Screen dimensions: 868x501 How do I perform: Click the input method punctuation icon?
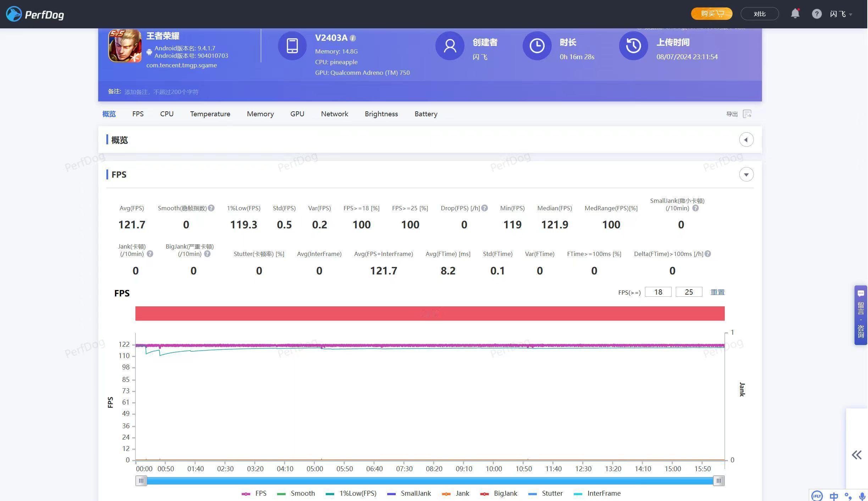848,496
